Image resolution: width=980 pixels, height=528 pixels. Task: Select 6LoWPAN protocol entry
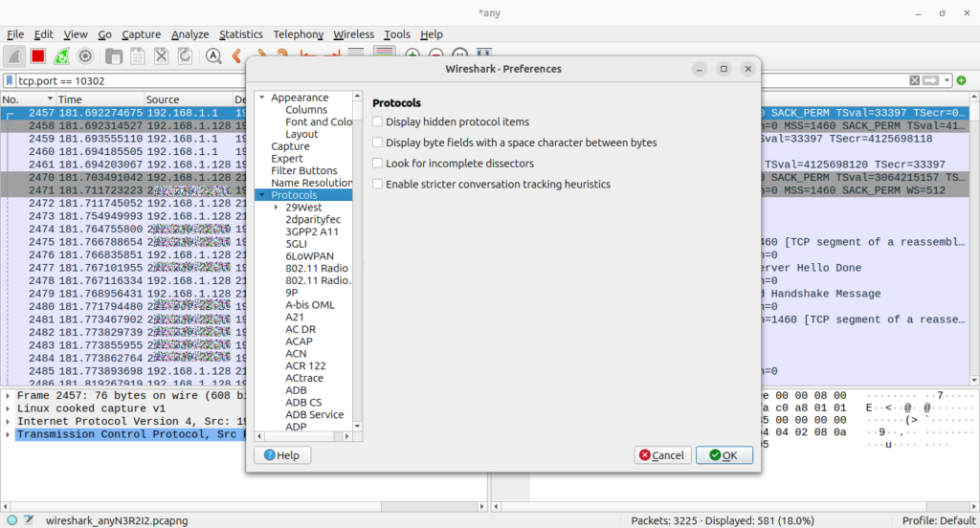tap(309, 255)
